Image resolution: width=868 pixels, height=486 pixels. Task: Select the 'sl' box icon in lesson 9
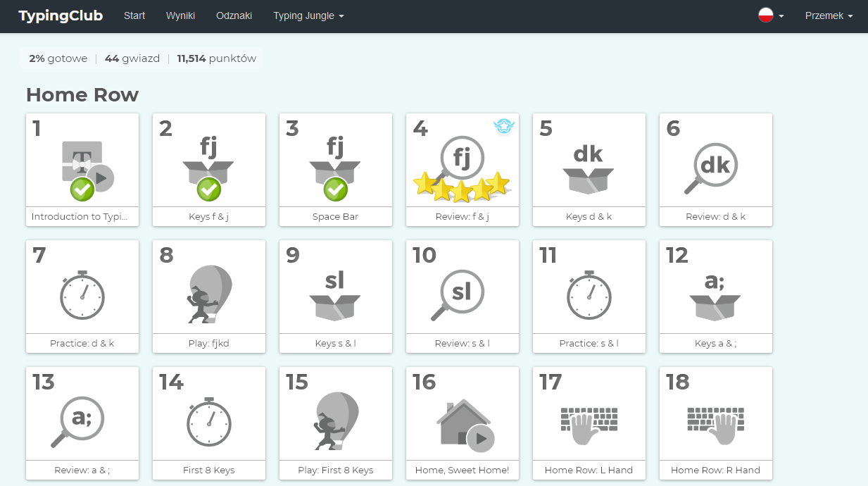[335, 295]
